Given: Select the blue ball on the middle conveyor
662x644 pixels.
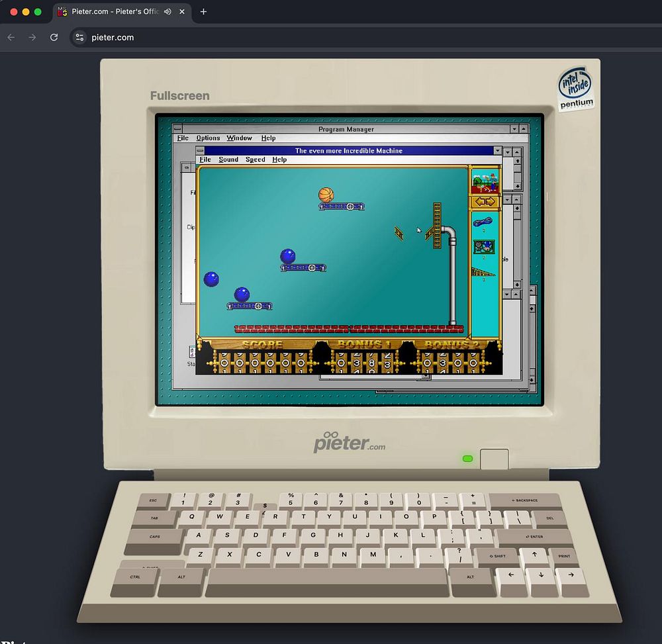Looking at the screenshot, I should 287,256.
